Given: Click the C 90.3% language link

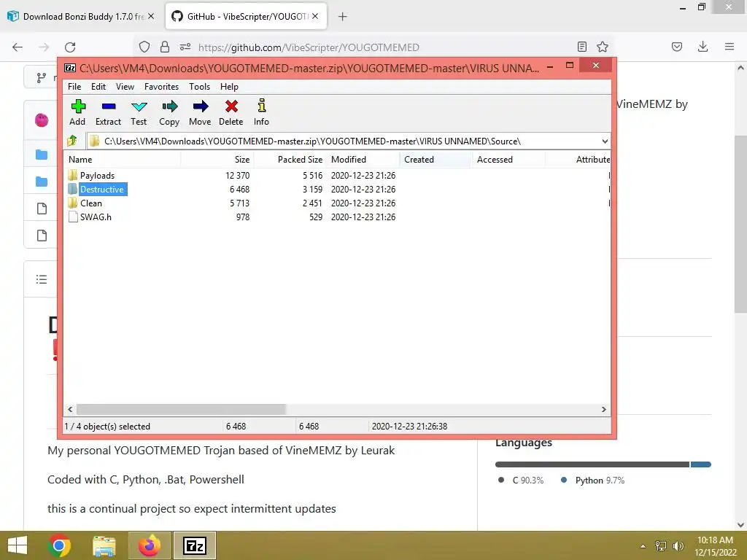Looking at the screenshot, I should tap(521, 480).
